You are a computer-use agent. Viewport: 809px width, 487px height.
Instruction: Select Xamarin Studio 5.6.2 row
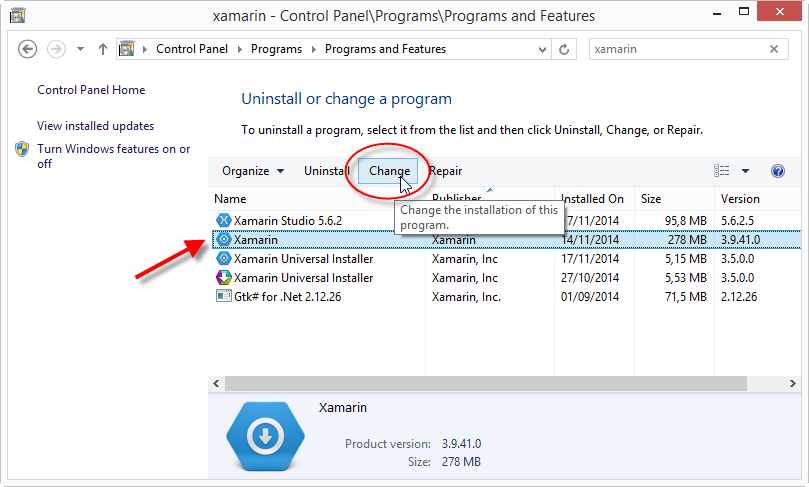506,221
